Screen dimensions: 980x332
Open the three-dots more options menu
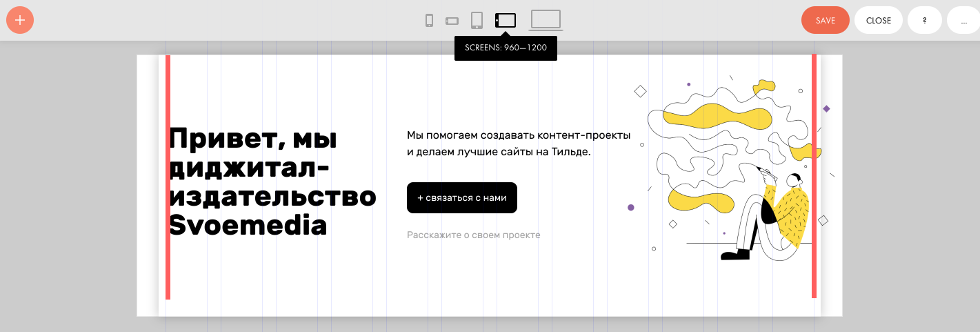963,20
